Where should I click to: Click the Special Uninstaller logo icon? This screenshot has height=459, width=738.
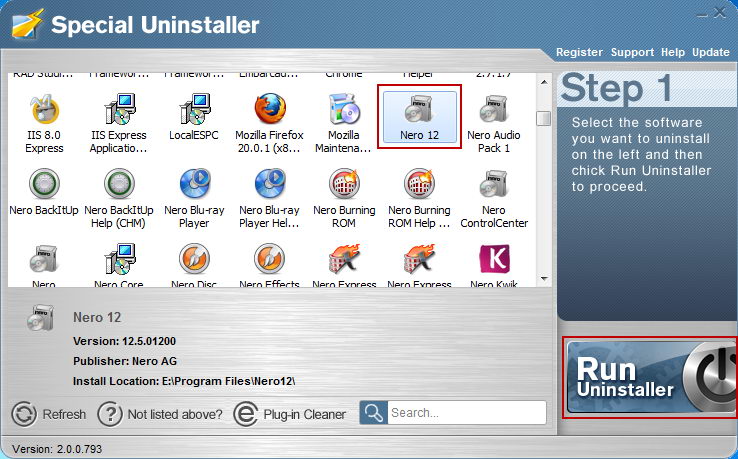(x=27, y=24)
